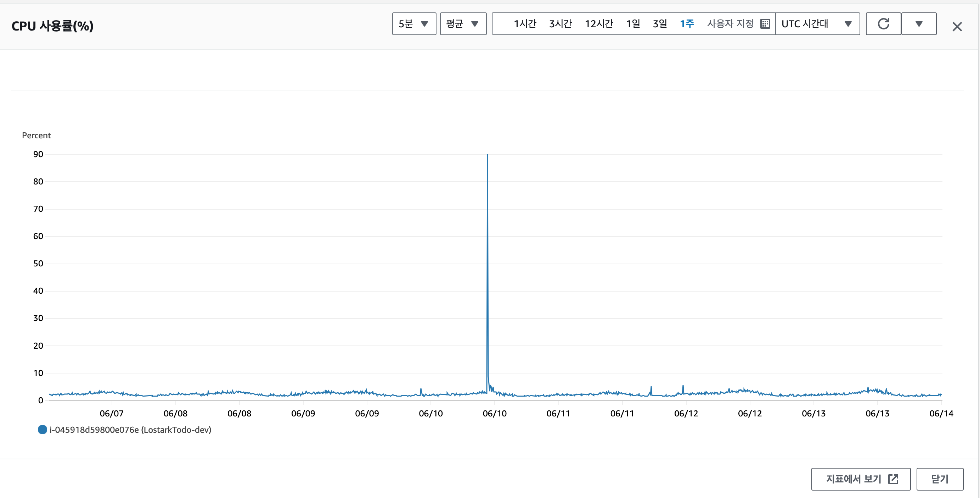Select the 1일 time range
Viewport: 980px width, 498px height.
[x=633, y=24]
